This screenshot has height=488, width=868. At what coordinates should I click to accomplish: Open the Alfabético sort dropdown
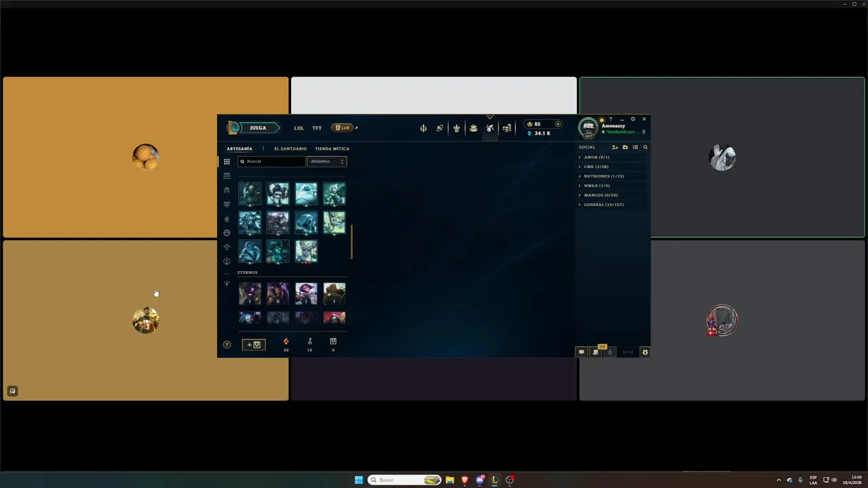(x=327, y=161)
